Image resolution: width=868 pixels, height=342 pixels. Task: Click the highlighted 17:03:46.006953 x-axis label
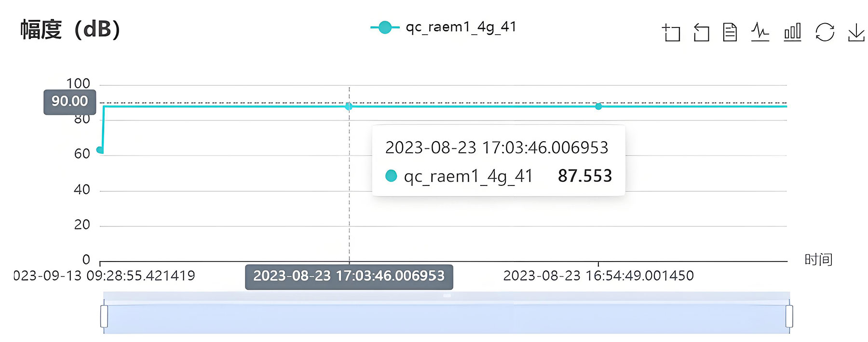(x=349, y=276)
